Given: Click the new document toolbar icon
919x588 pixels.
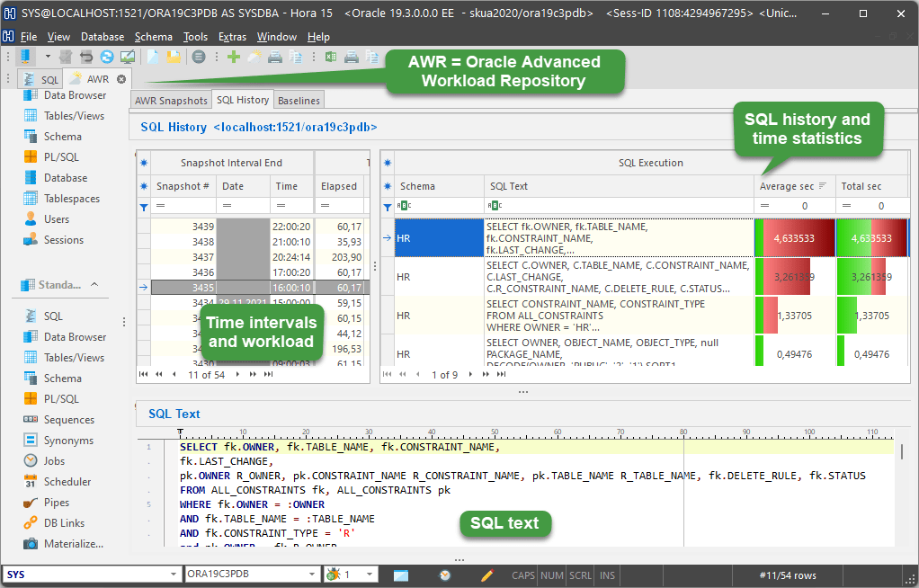Looking at the screenshot, I should pyautogui.click(x=153, y=57).
